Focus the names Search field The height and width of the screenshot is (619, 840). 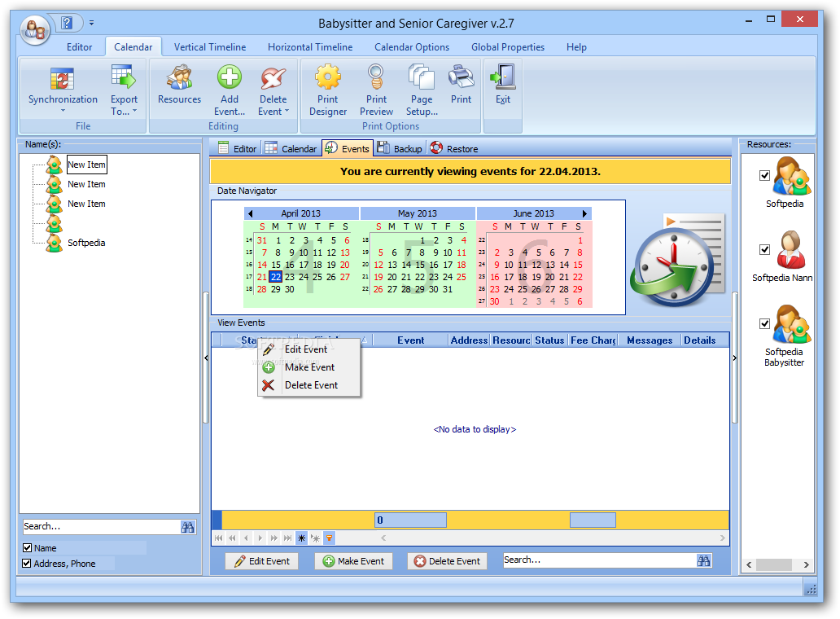[x=102, y=527]
